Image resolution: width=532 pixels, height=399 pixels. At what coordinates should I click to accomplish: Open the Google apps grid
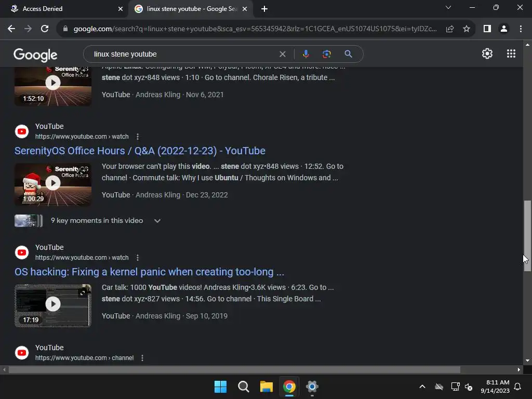[x=511, y=54]
